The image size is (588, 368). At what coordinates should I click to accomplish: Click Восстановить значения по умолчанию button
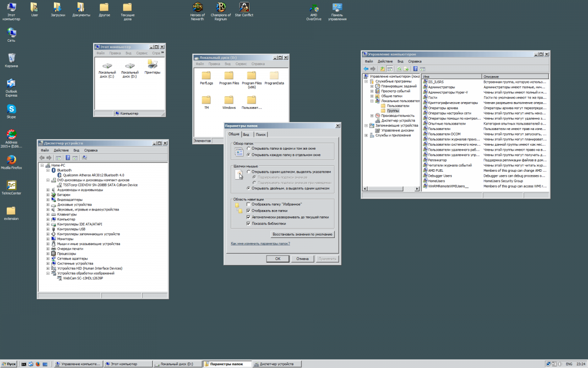(x=302, y=234)
